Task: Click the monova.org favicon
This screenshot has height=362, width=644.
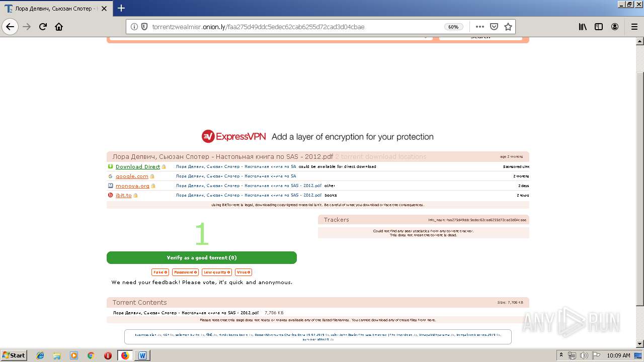Action: click(110, 186)
